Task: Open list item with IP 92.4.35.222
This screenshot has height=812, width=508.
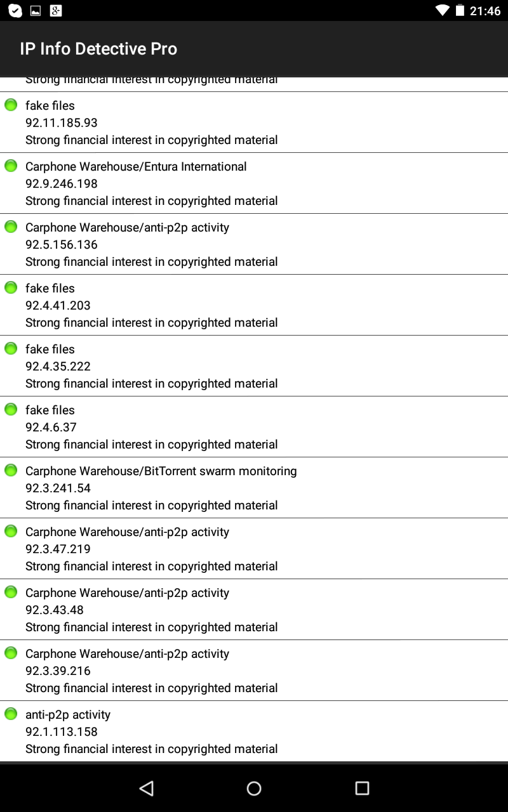Action: (254, 366)
